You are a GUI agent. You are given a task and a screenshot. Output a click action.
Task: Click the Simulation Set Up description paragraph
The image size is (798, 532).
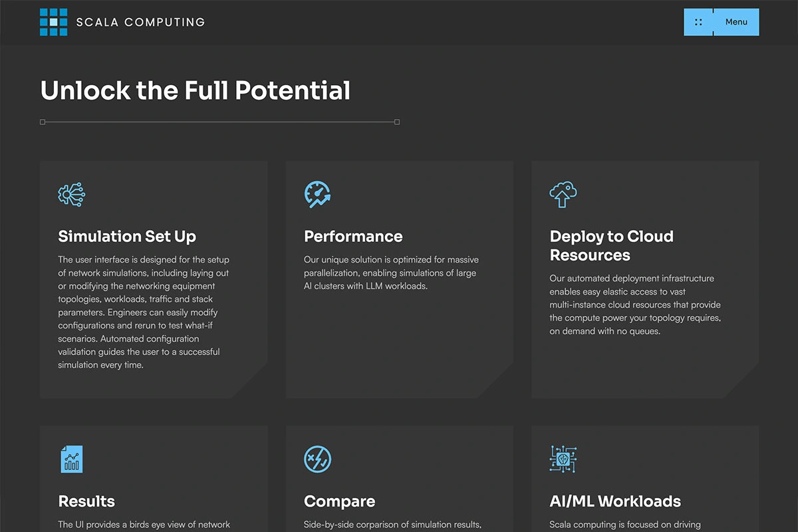point(143,312)
